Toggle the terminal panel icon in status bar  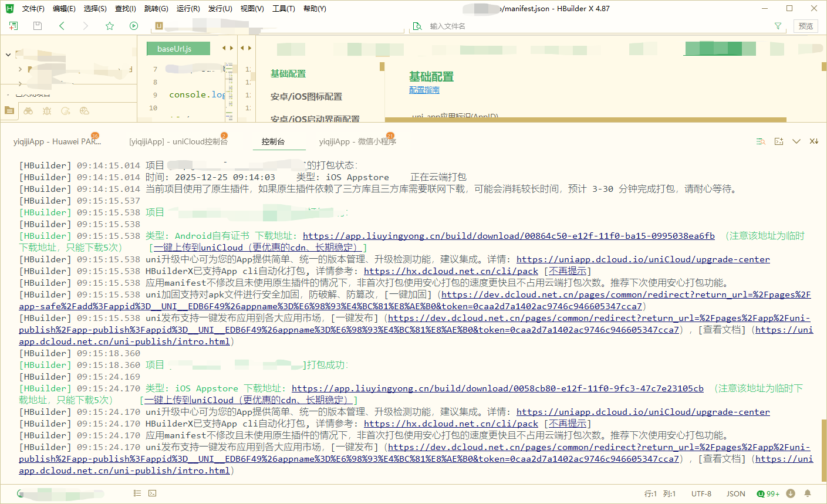(153, 493)
